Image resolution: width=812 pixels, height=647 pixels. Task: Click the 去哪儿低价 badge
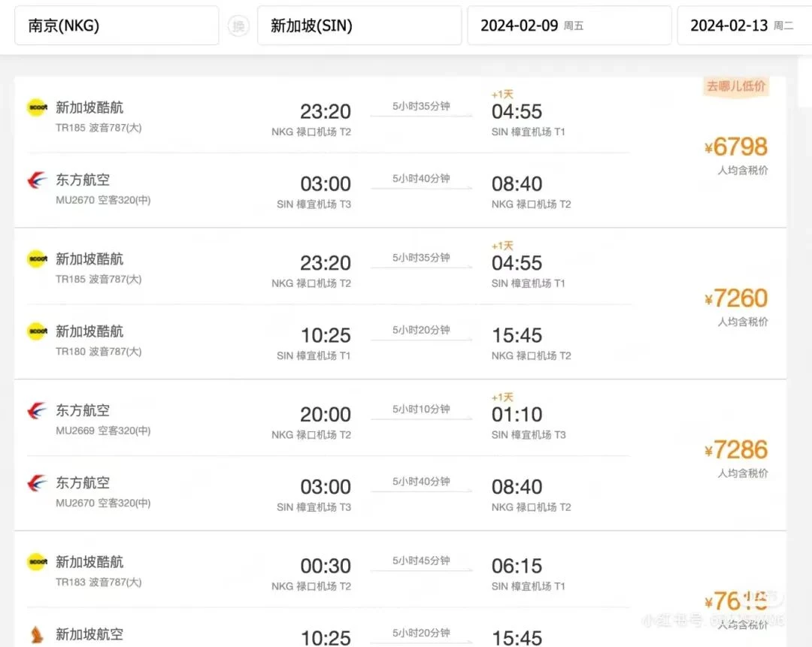[x=736, y=86]
